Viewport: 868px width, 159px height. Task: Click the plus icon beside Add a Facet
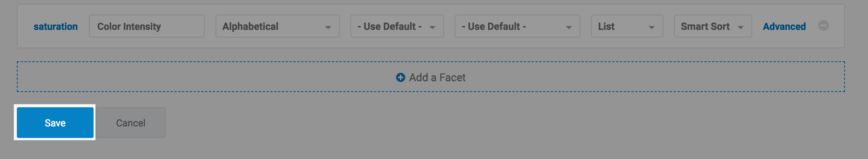point(400,77)
